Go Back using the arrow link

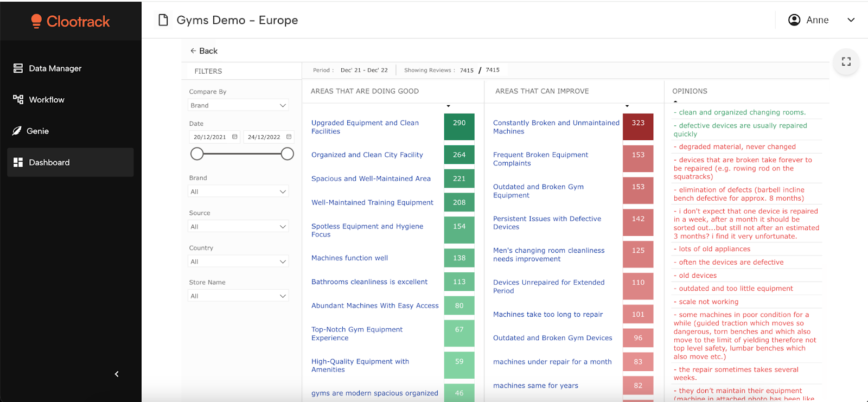(203, 51)
